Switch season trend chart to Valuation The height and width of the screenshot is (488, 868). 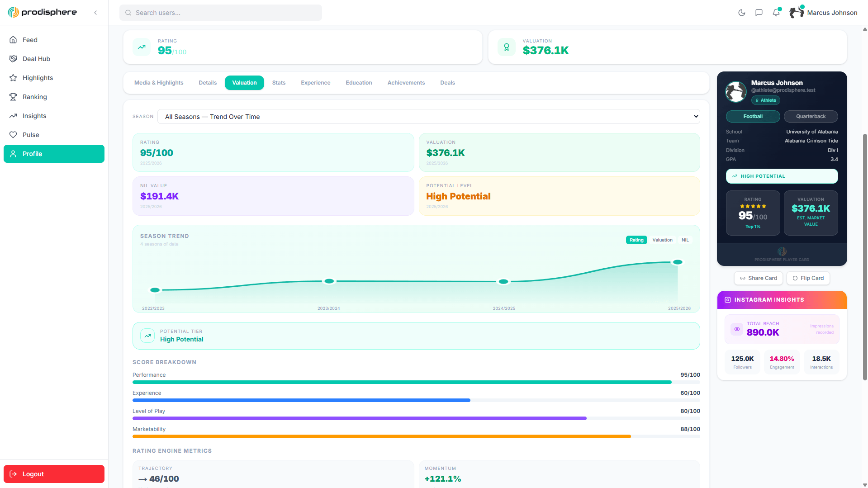pos(662,240)
